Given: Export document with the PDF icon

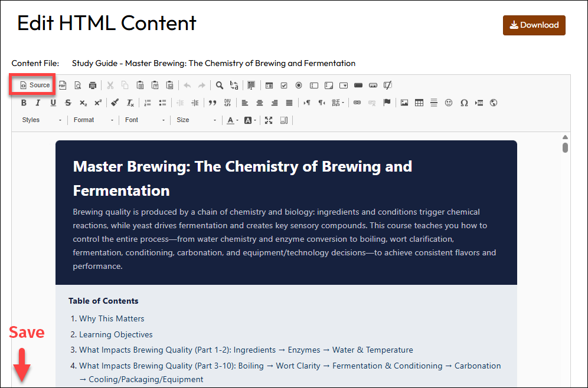Looking at the screenshot, I should pos(63,85).
